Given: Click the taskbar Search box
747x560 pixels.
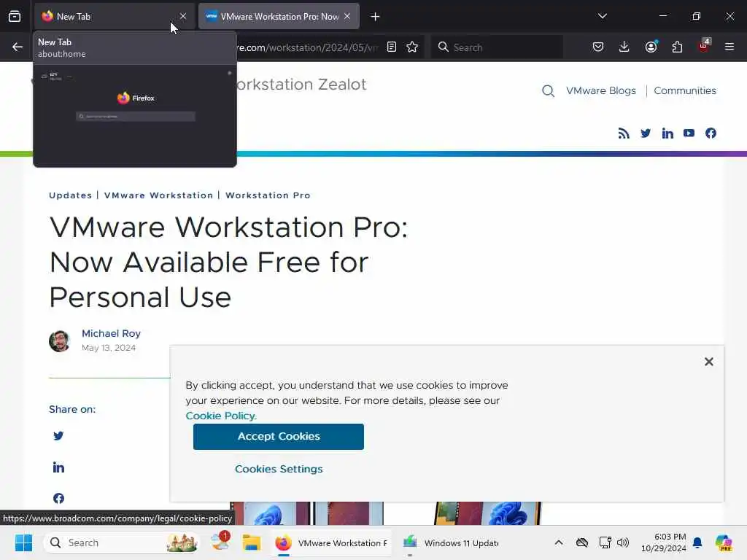Looking at the screenshot, I should (x=122, y=542).
